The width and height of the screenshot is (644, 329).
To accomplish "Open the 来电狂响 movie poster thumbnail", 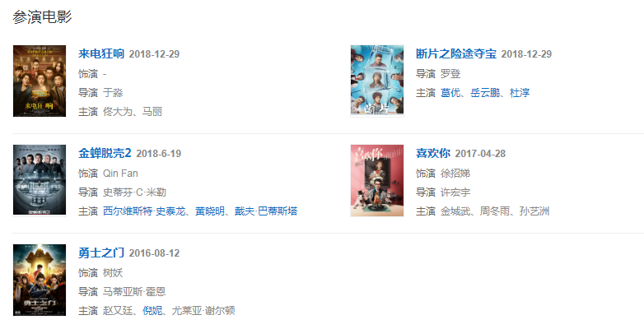I will coord(40,81).
